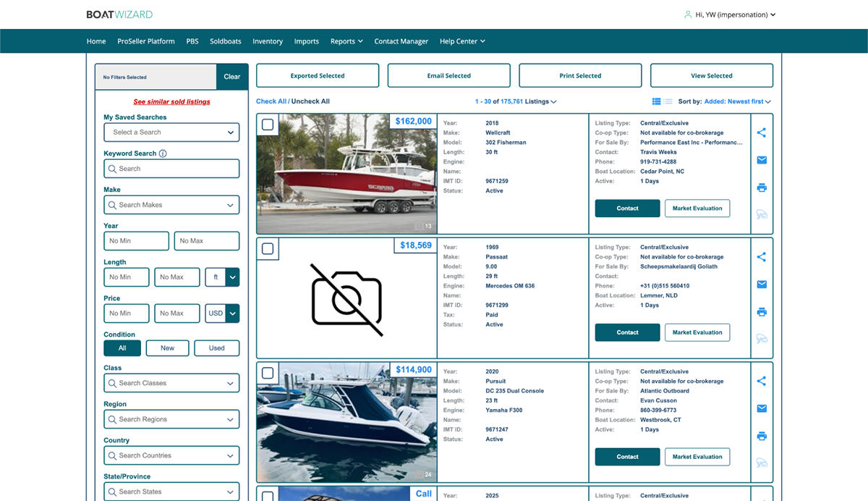Screen dimensions: 868x501
Task: Click the Year No Min field
Action: tap(136, 241)
